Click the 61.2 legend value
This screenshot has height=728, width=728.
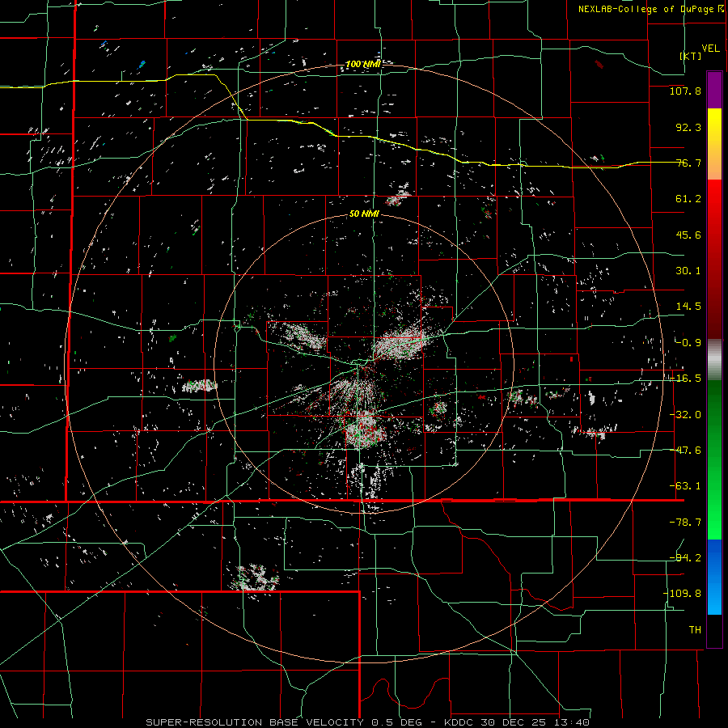pos(688,199)
